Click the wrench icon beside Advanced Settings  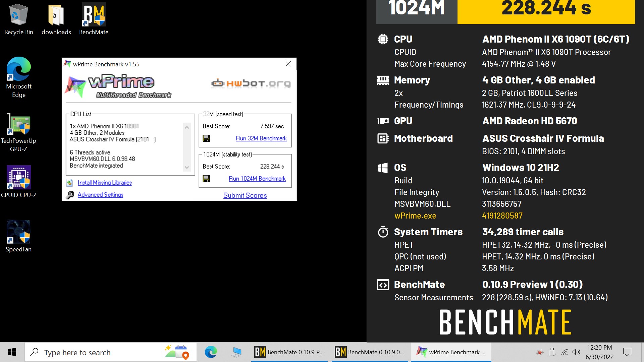click(70, 195)
